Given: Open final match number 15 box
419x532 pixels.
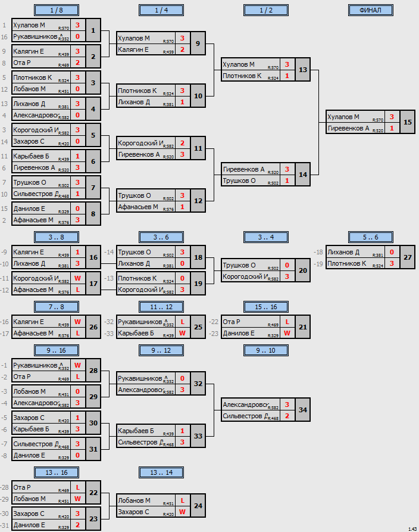Looking at the screenshot, I should pos(408,122).
